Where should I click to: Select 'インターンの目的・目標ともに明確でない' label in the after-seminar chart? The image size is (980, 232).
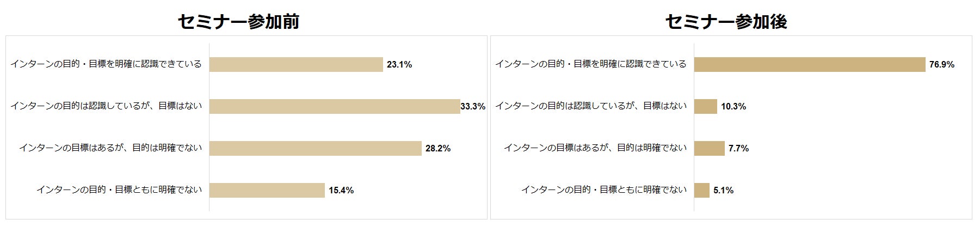click(x=604, y=190)
